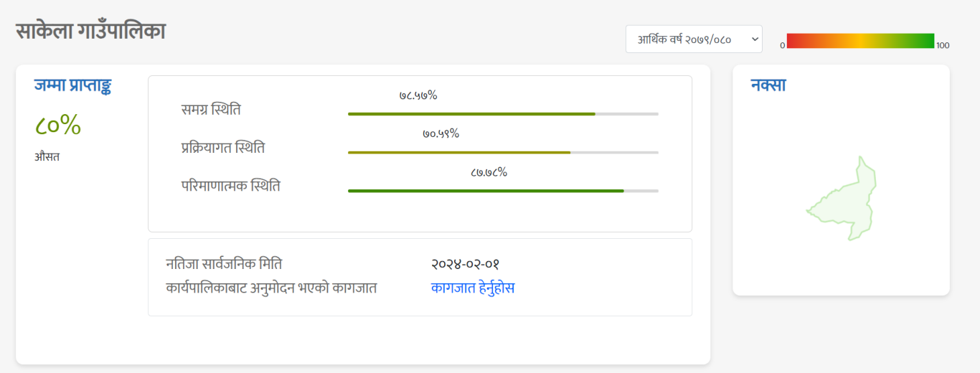Click the प्रक्रियागत स्थिति progress bar
The height and width of the screenshot is (373, 980).
tap(502, 153)
